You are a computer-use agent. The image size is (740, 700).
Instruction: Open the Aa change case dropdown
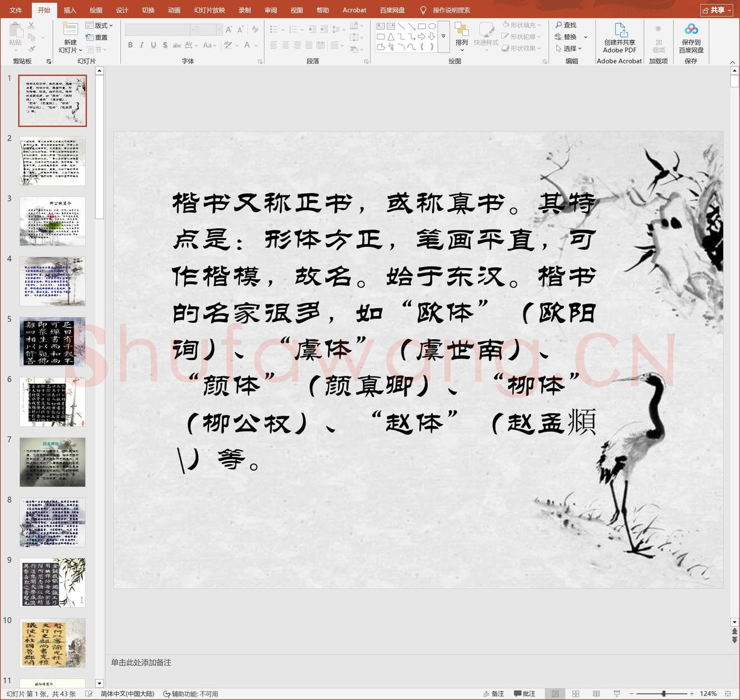(x=210, y=45)
